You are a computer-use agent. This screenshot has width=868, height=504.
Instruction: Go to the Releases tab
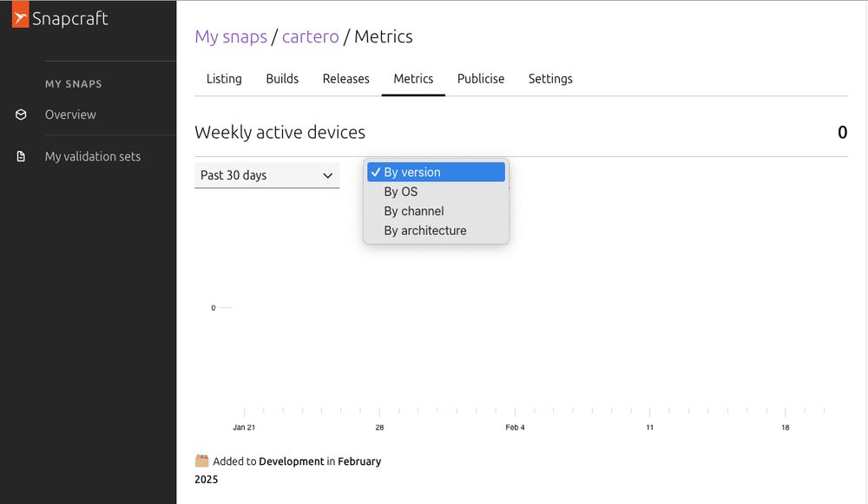click(346, 79)
